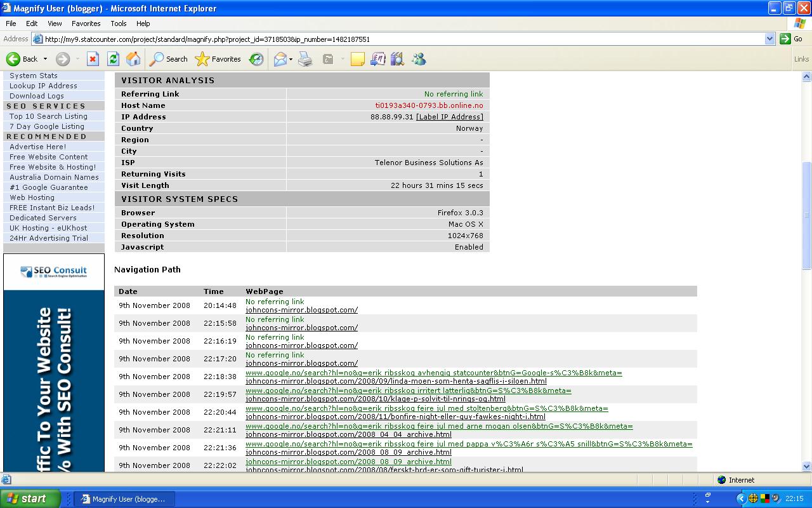Screen dimensions: 812x508
Task: Open the Australia Domain Names link
Action: click(54, 177)
